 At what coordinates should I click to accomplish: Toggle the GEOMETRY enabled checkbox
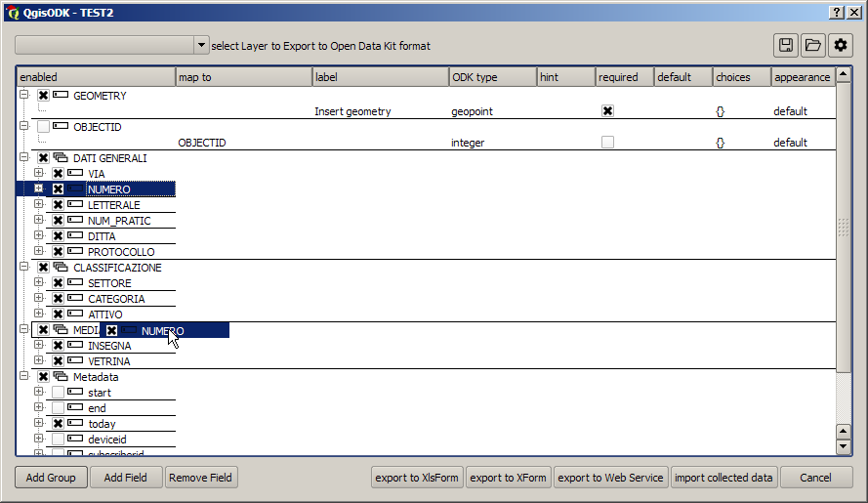[x=43, y=96]
